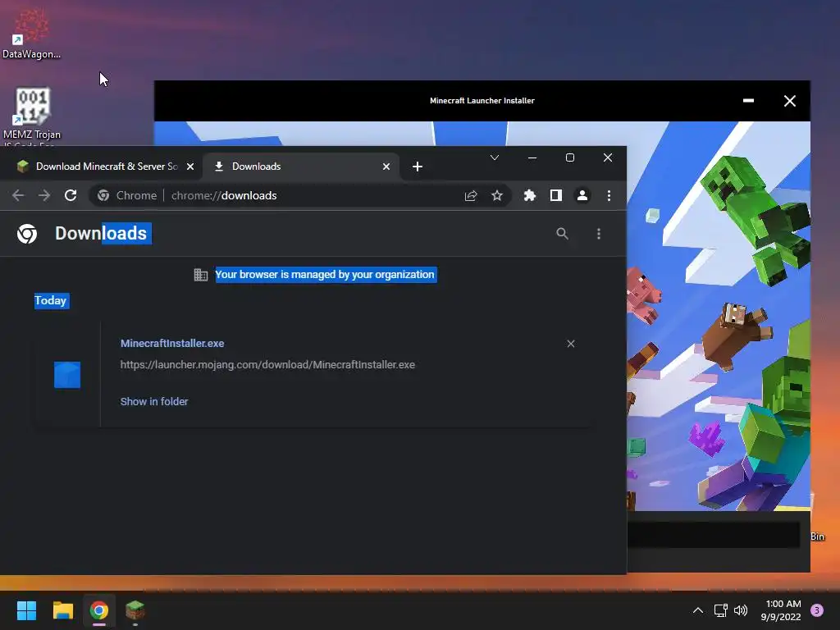The height and width of the screenshot is (630, 840).
Task: Minimize the Chrome window
Action: pos(532,157)
